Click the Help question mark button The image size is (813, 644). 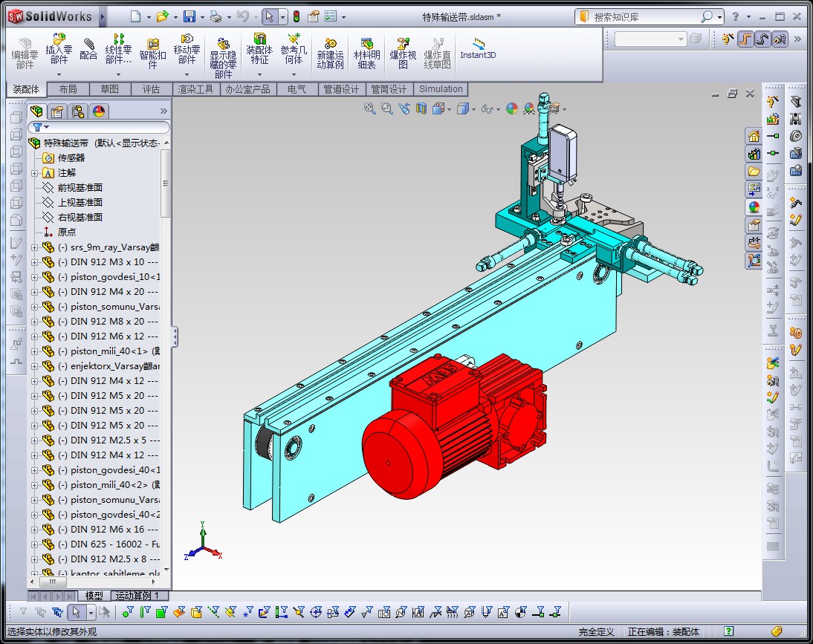tap(735, 16)
